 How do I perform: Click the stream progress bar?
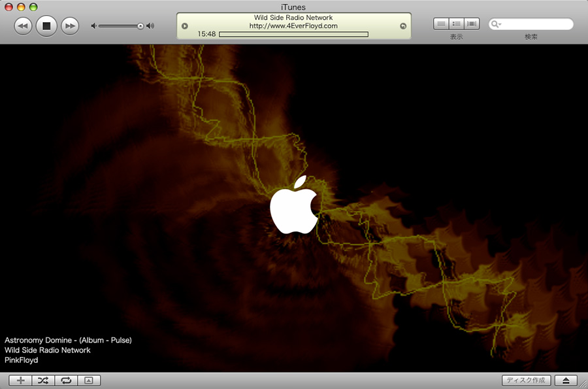point(293,34)
